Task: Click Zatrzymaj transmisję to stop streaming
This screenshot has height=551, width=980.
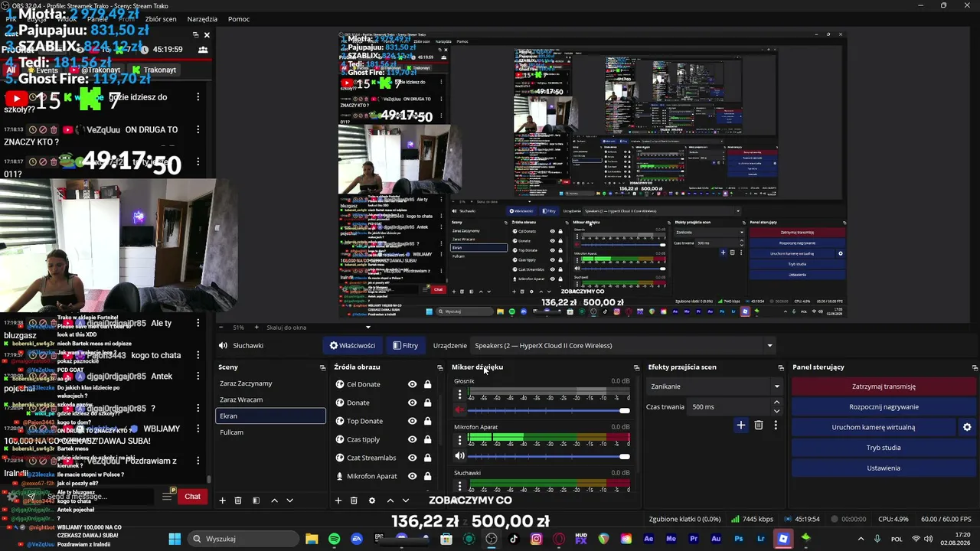Action: pos(884,386)
